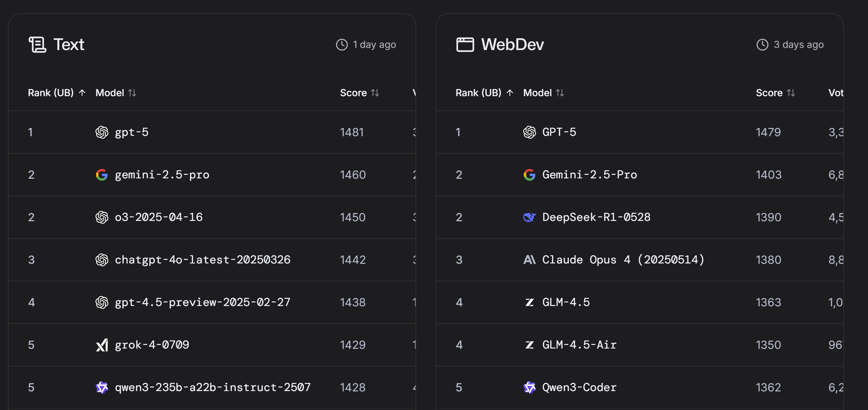
Task: Sort WebDev leaderboard by Score column
Action: click(x=775, y=93)
